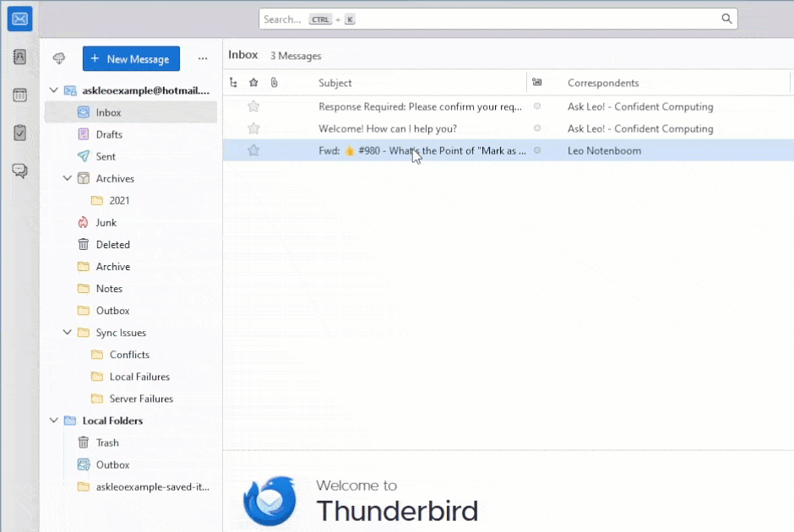The image size is (794, 532).
Task: Collapse the Sync Issues folder
Action: 68,332
